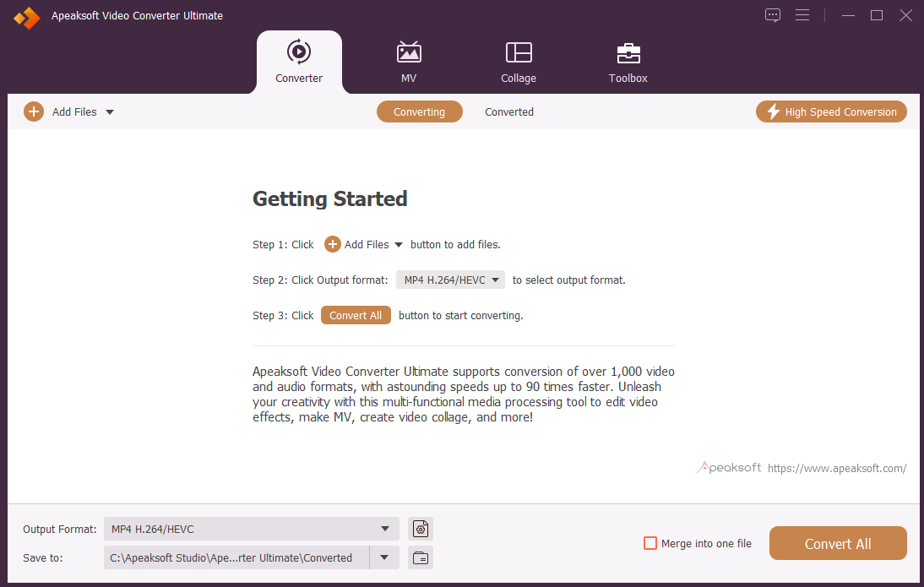Image resolution: width=924 pixels, height=587 pixels.
Task: Enable High Speed Conversion
Action: coord(831,112)
